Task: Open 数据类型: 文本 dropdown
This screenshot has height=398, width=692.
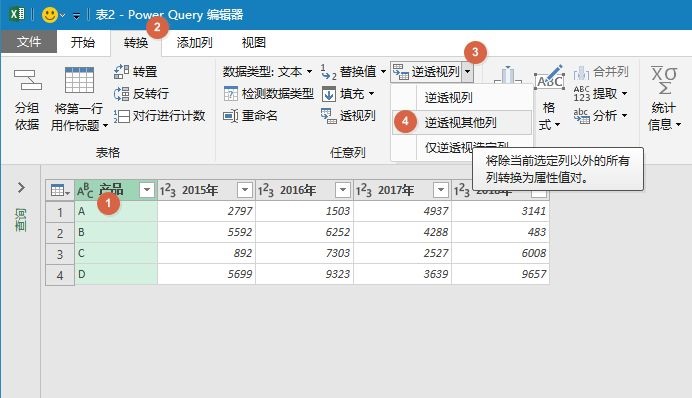Action: coord(267,71)
